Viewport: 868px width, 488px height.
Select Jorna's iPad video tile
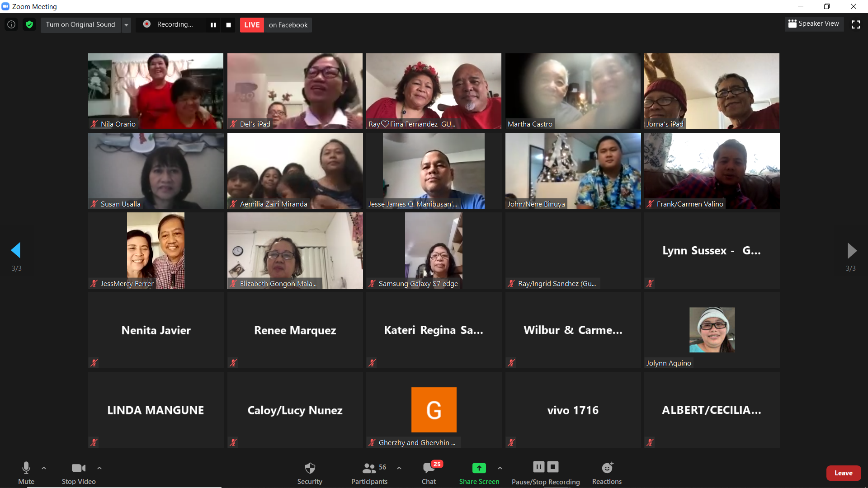coord(712,91)
